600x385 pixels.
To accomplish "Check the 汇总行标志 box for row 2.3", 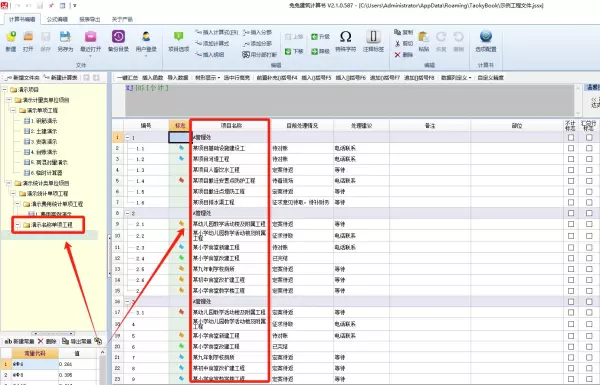I will 589,247.
